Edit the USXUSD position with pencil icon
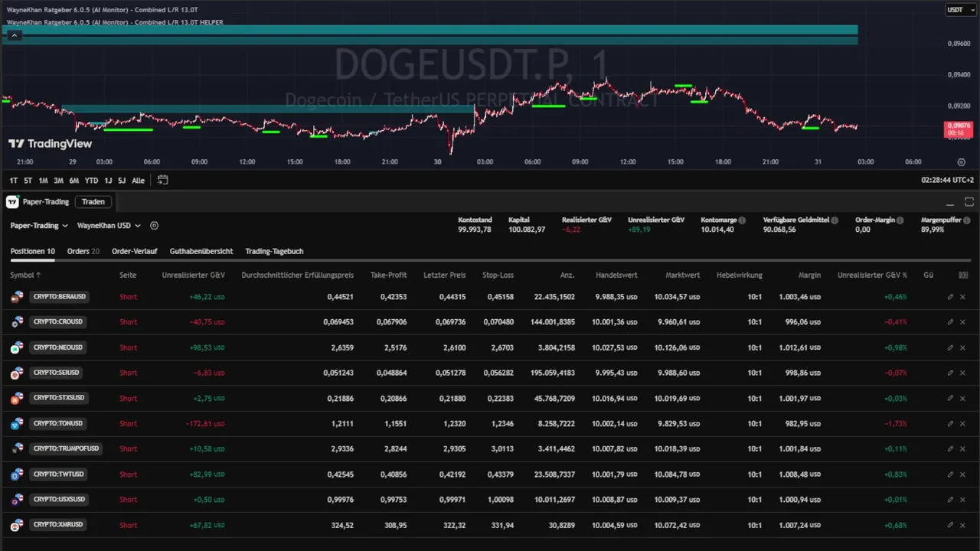 click(x=950, y=500)
